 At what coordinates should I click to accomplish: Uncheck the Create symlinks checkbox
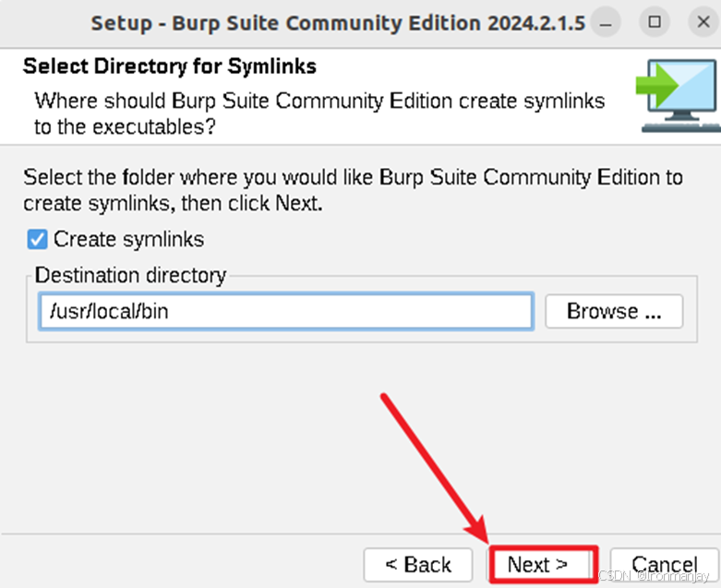tap(37, 239)
